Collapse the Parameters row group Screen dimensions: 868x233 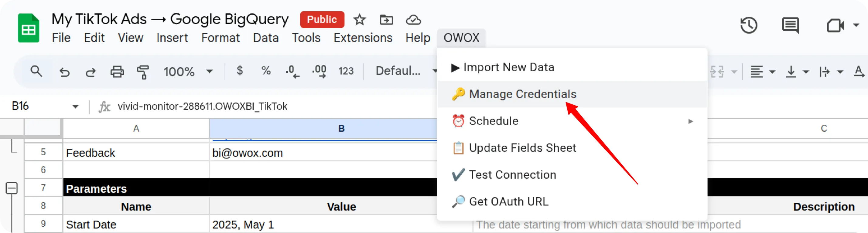click(x=12, y=188)
